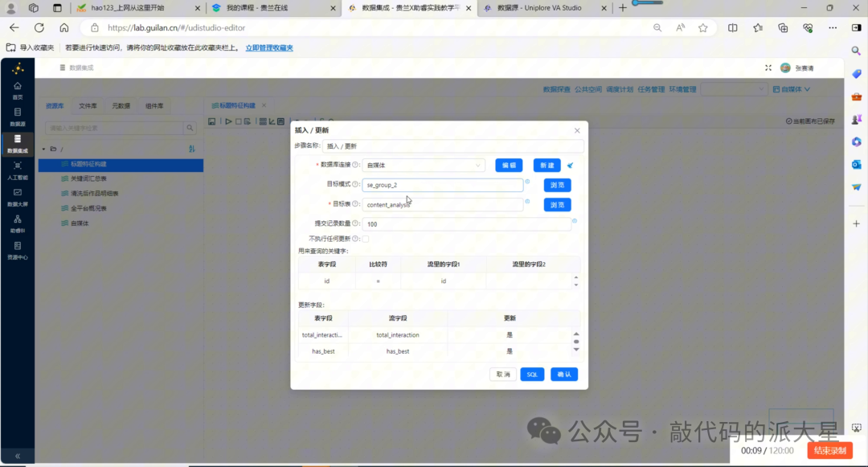Screen dimensions: 868x467
Task: Click up arrow of 更新字段 scrollbar
Action: point(576,334)
